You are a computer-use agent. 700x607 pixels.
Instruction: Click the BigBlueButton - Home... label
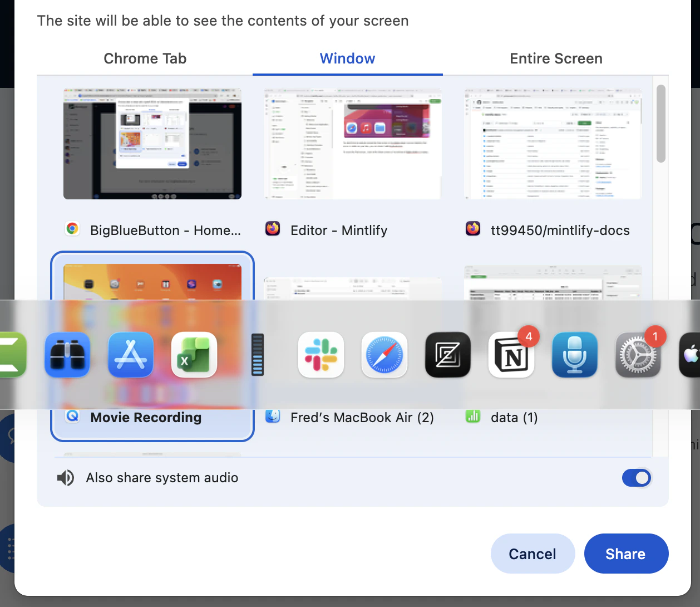[x=166, y=230]
